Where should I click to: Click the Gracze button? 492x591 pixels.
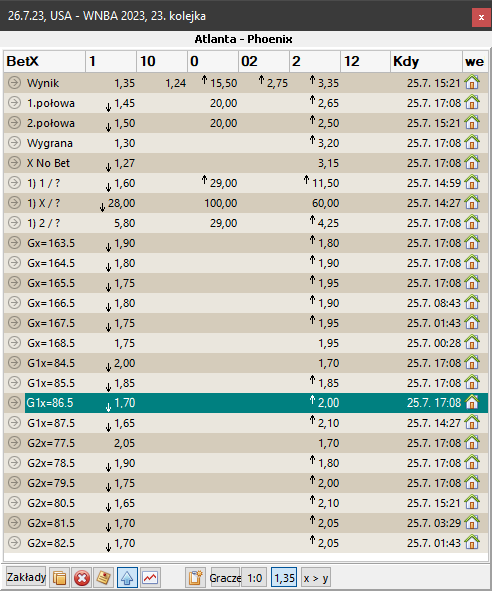coord(225,577)
